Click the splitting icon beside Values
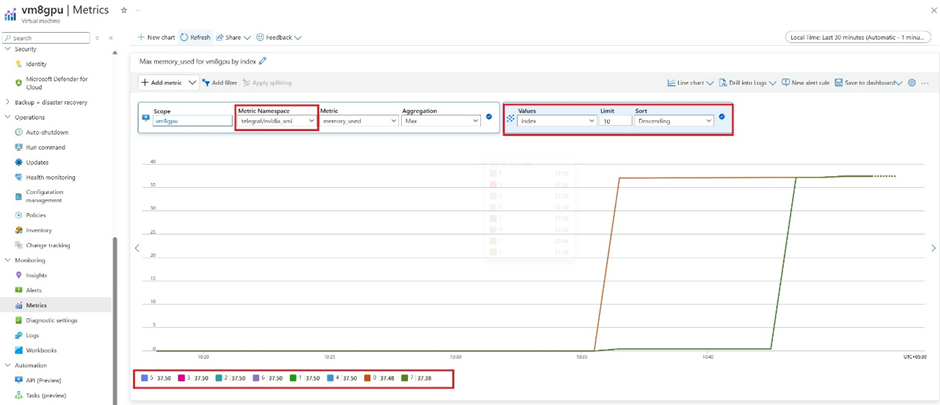This screenshot has width=940, height=405. (x=511, y=117)
